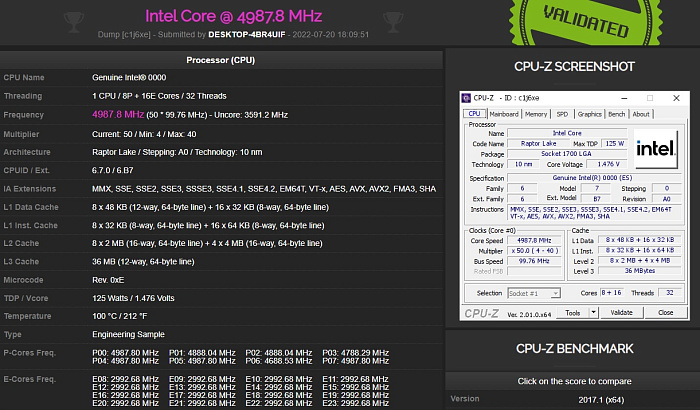Click the CPUID value 6.7.0 / 6.B7

112,171
